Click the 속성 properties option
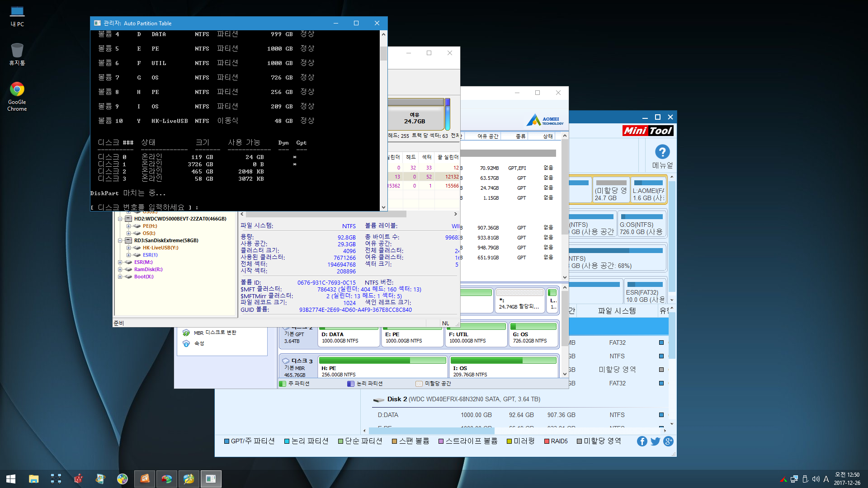The image size is (868, 488). pyautogui.click(x=199, y=343)
